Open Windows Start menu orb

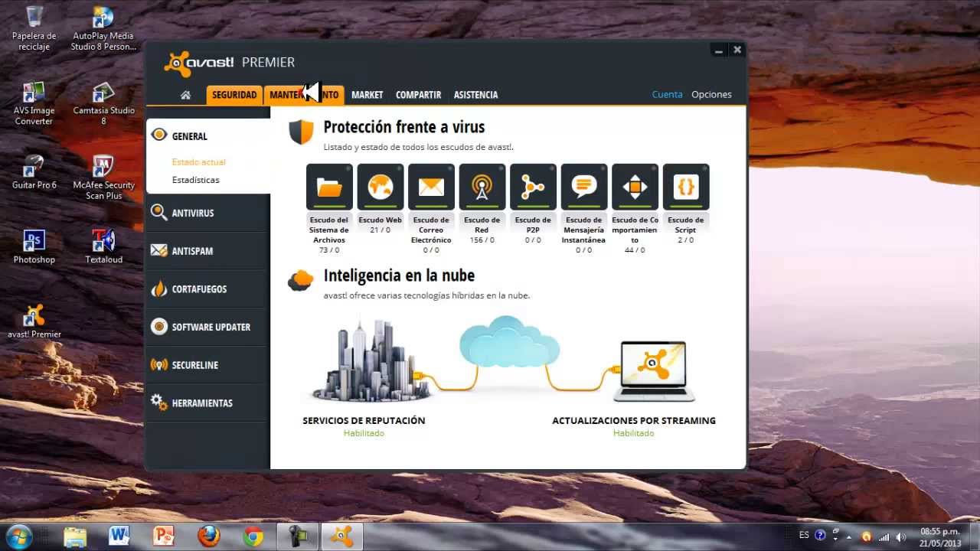click(x=18, y=536)
